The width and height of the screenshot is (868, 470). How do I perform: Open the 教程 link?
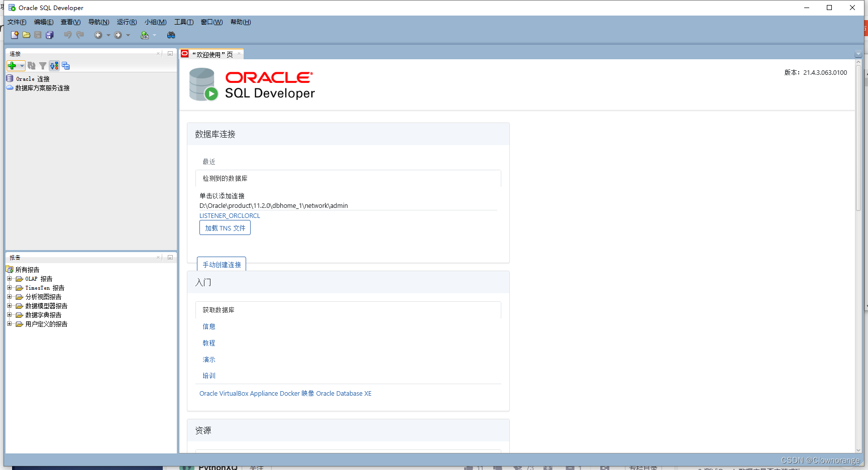[x=209, y=343]
